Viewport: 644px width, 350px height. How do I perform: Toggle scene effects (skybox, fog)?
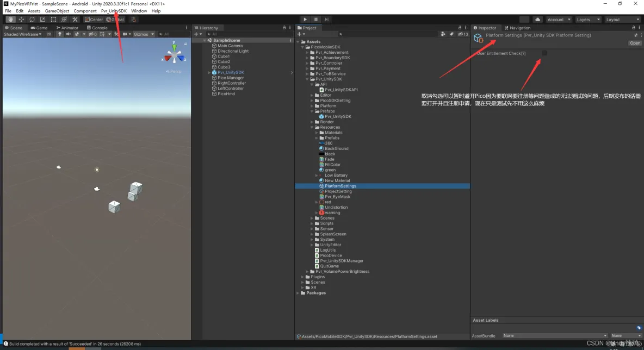[x=77, y=34]
